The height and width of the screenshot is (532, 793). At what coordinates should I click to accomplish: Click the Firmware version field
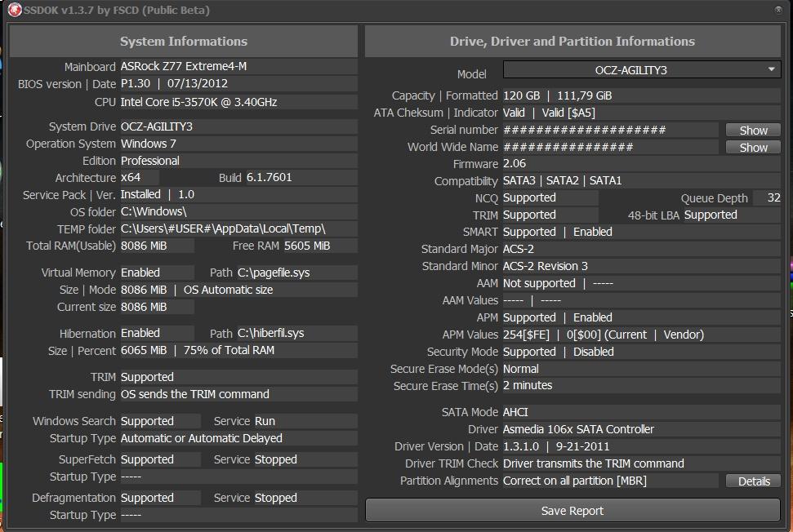point(640,164)
